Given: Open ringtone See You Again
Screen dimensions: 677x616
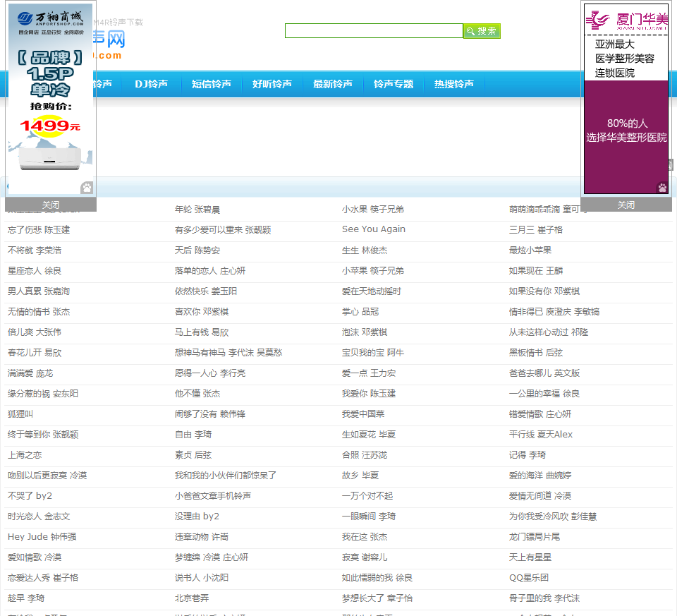Looking at the screenshot, I should click(374, 229).
